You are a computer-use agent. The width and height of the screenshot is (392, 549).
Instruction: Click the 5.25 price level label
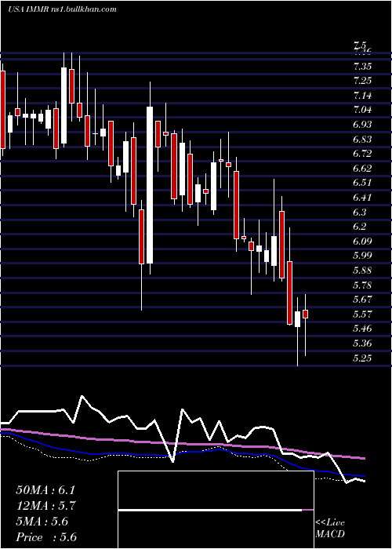coord(362,358)
